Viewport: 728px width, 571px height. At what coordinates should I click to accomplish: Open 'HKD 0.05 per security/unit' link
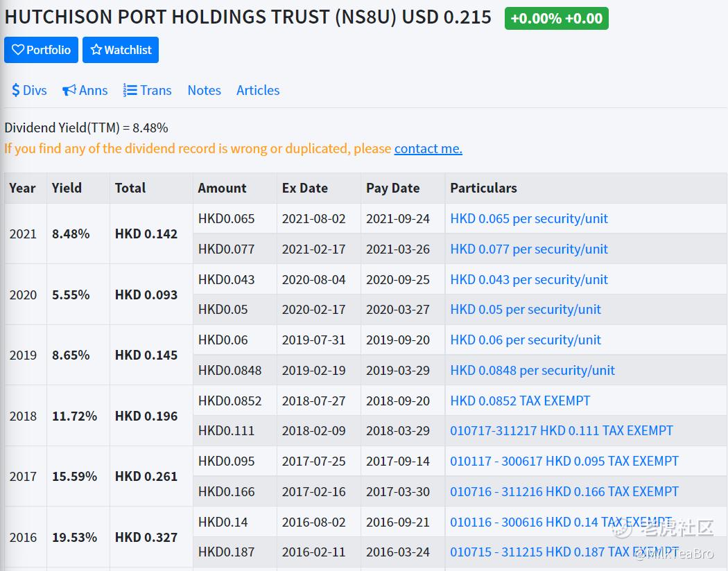pos(526,309)
